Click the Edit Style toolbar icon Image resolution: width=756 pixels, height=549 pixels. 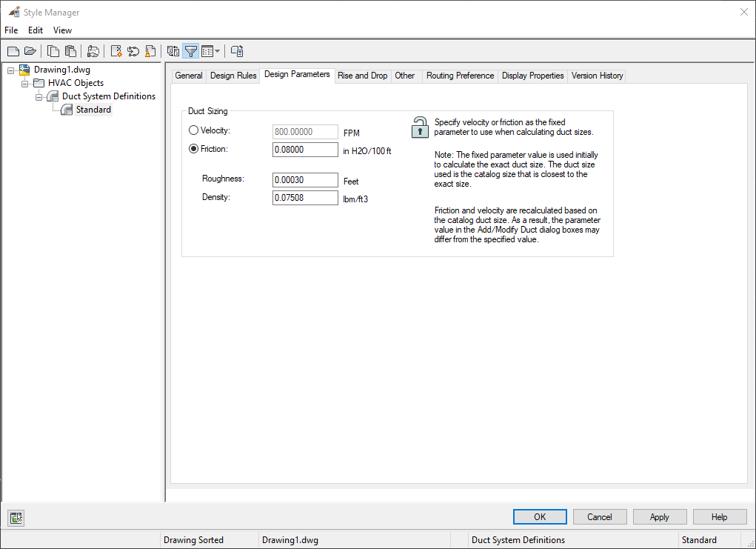(93, 51)
